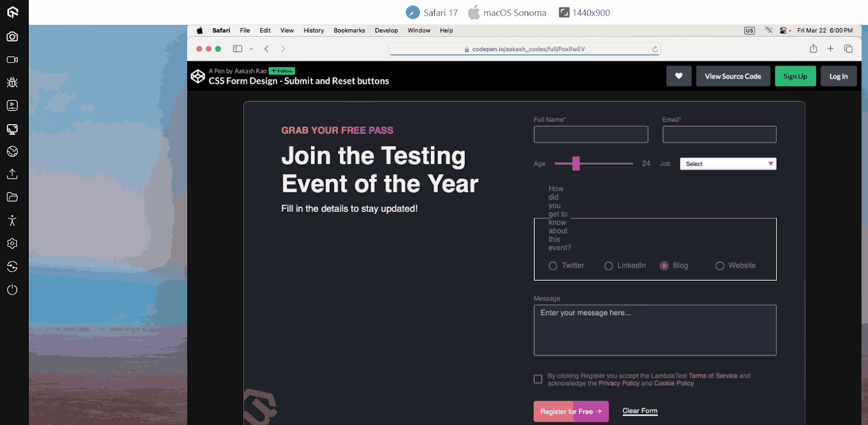Follow the author with Follow button
Viewport: 868px width, 425px height.
pyautogui.click(x=282, y=71)
